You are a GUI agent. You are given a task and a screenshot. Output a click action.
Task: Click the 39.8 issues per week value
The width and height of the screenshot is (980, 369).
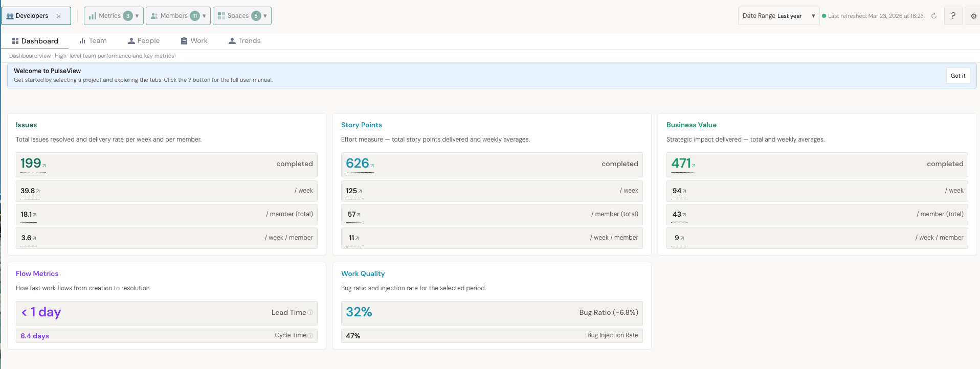(x=28, y=191)
